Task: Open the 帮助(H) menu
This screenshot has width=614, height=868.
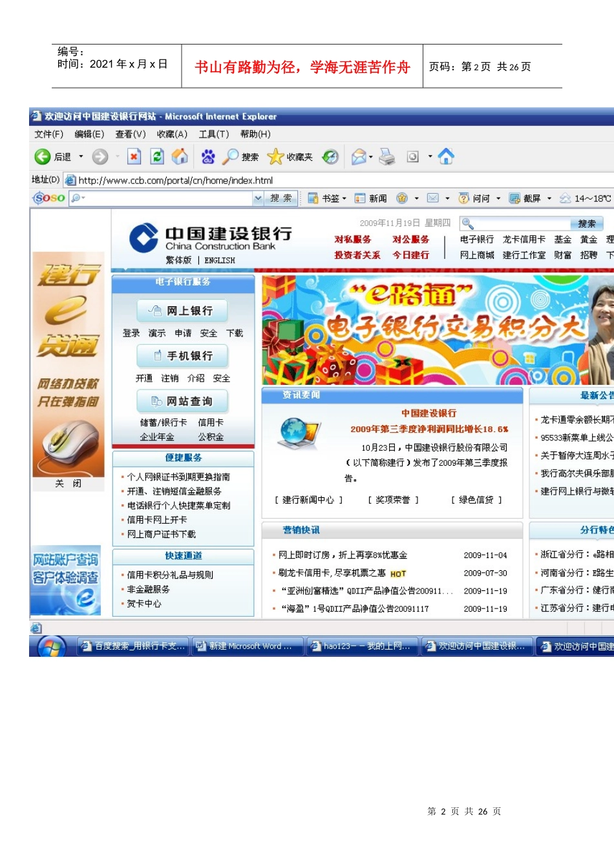Action: click(255, 134)
